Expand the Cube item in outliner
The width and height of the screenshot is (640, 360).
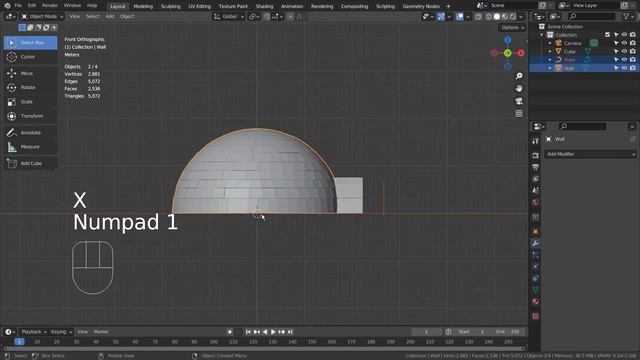click(550, 51)
